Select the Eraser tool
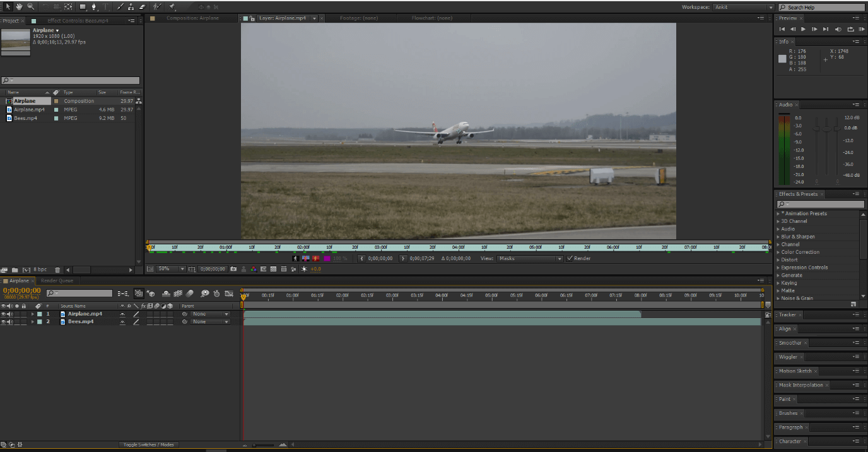Screen dimensions: 868x452 click(x=142, y=7)
